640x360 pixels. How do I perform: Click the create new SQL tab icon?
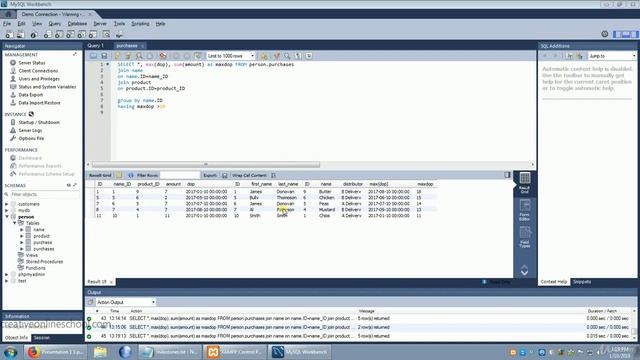coord(9,35)
